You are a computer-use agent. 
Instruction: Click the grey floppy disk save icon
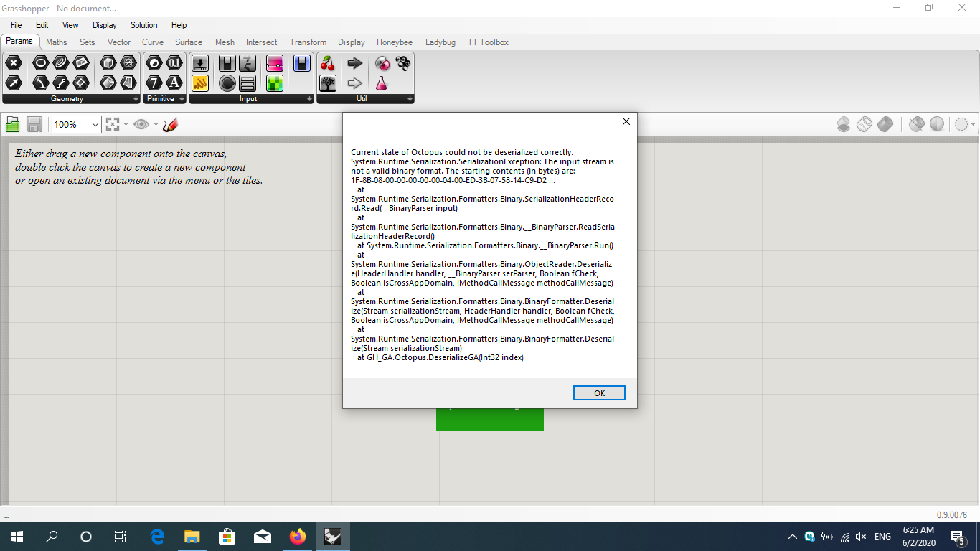click(34, 125)
